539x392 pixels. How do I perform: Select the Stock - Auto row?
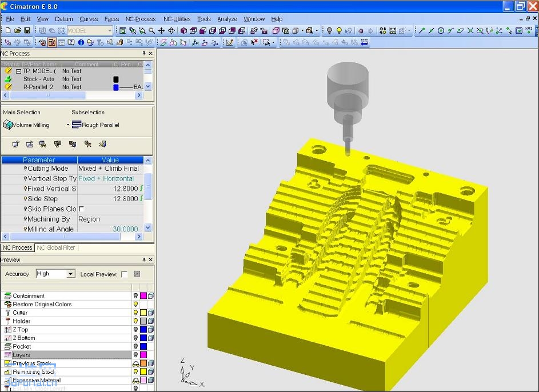click(72, 79)
